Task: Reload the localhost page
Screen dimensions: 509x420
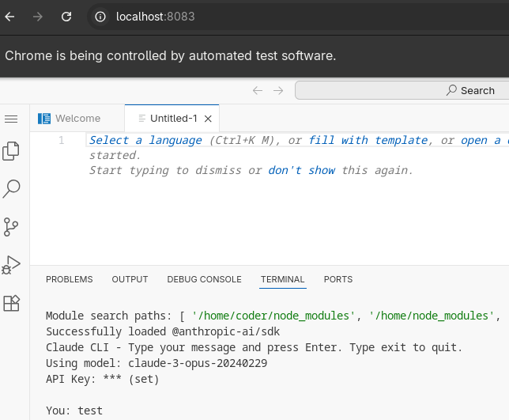Action: (x=66, y=17)
